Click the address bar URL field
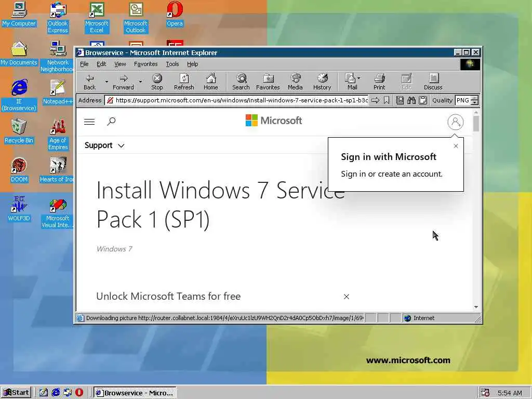 pyautogui.click(x=236, y=100)
